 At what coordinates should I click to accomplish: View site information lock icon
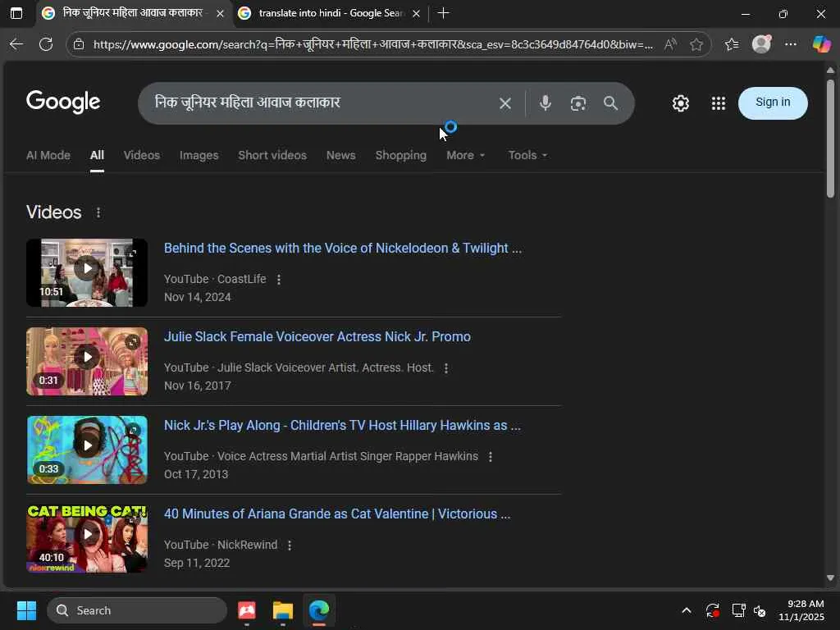click(x=79, y=44)
